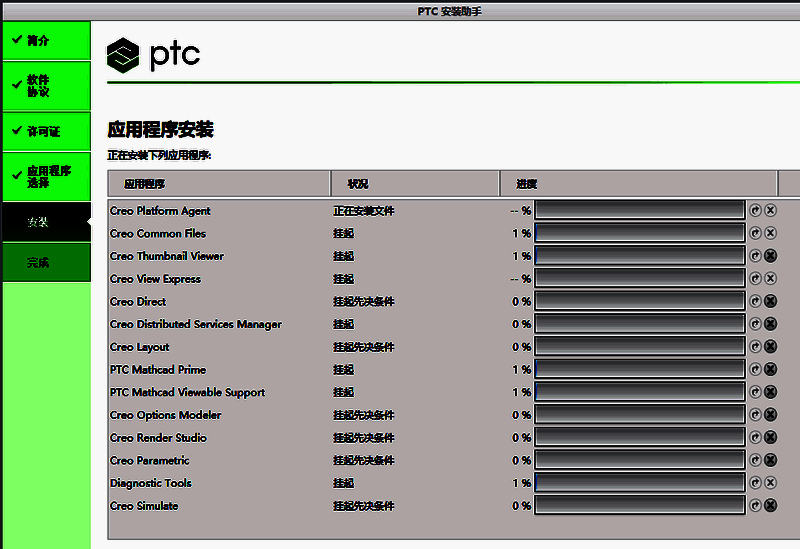Cancel the Creo Thumbnail Viewer installation

click(x=770, y=256)
